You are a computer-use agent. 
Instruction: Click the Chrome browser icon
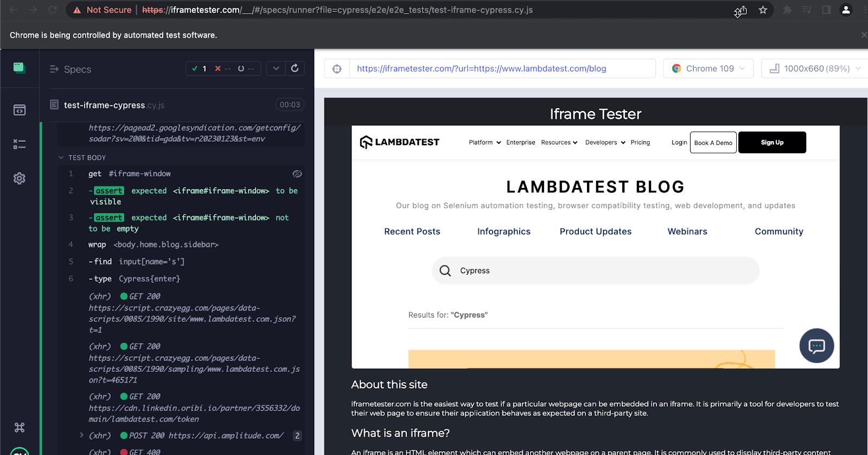(676, 68)
